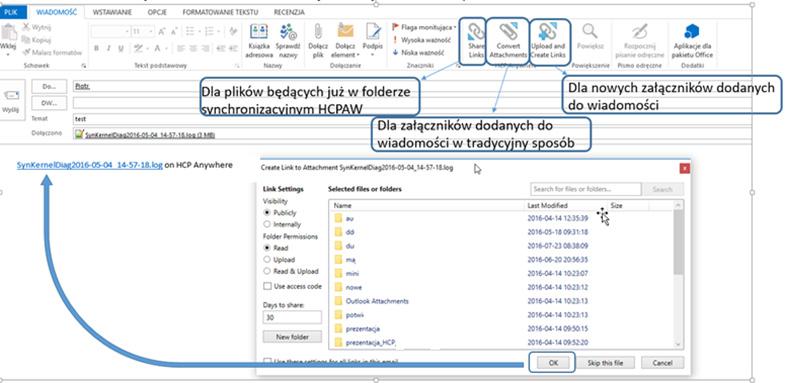The height and width of the screenshot is (383, 786).
Task: Click Dołącz plik attach file paperclip
Action: coord(318,32)
